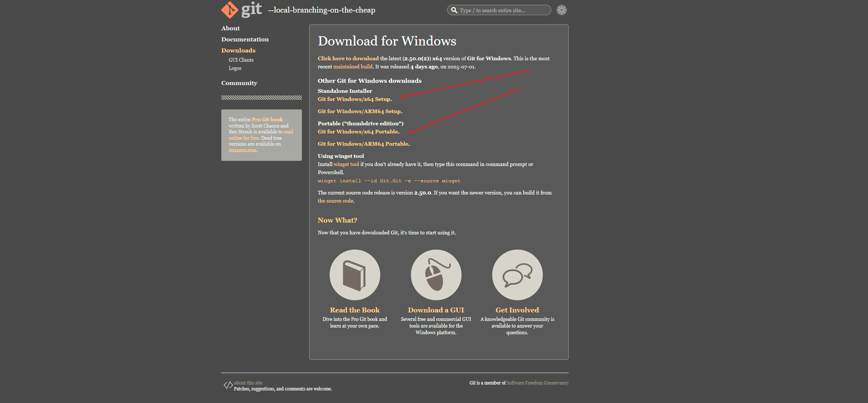Click the code brackets icon in footer
Image resolution: width=868 pixels, height=403 pixels.
click(228, 385)
